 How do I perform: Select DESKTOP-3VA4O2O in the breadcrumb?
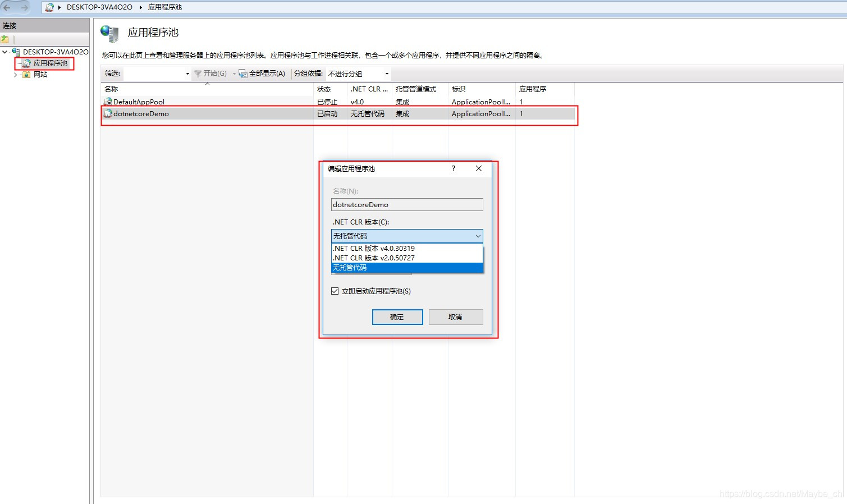(99, 7)
